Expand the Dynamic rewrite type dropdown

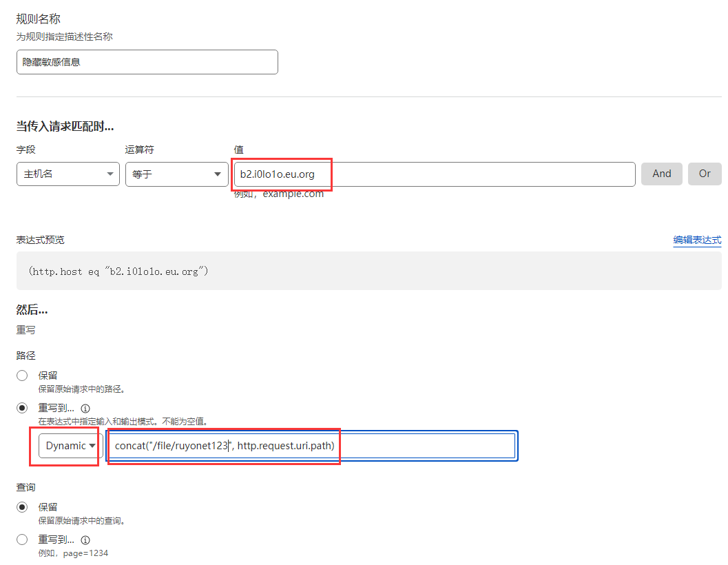pyautogui.click(x=70, y=446)
